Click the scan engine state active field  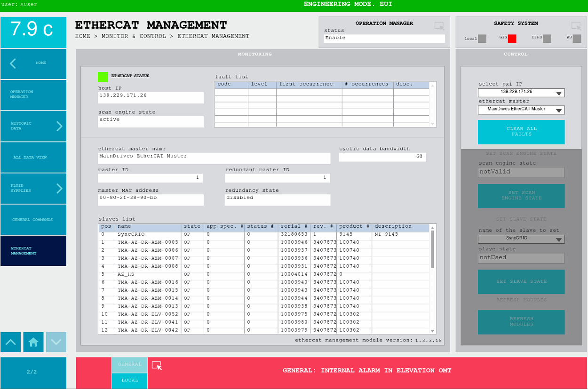tap(151, 121)
